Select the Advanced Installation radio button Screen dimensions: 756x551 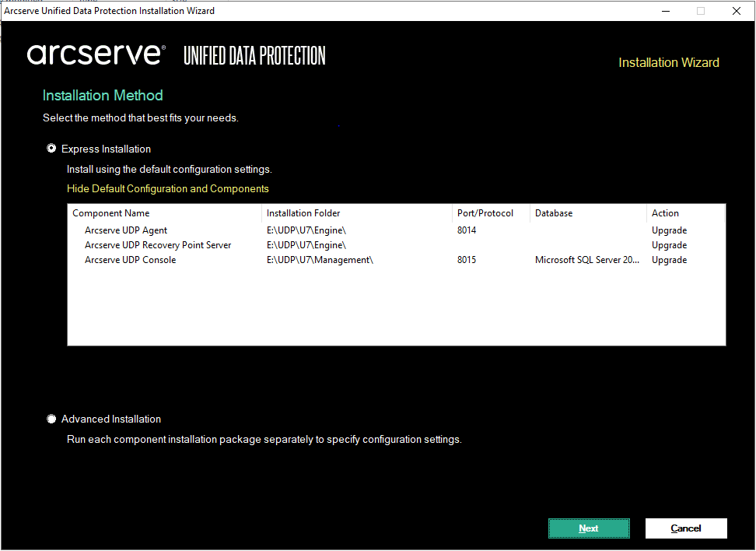[x=51, y=419]
